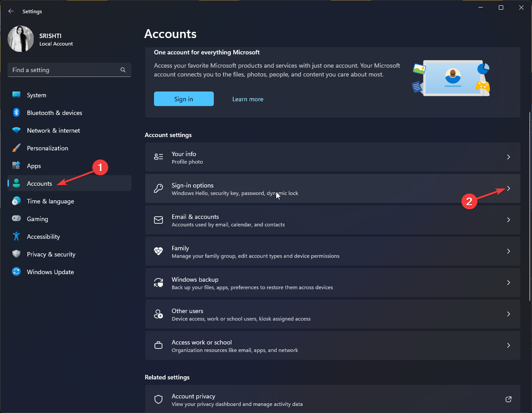The width and height of the screenshot is (532, 413).
Task: Click the Privacy & security shield icon
Action: tap(16, 254)
